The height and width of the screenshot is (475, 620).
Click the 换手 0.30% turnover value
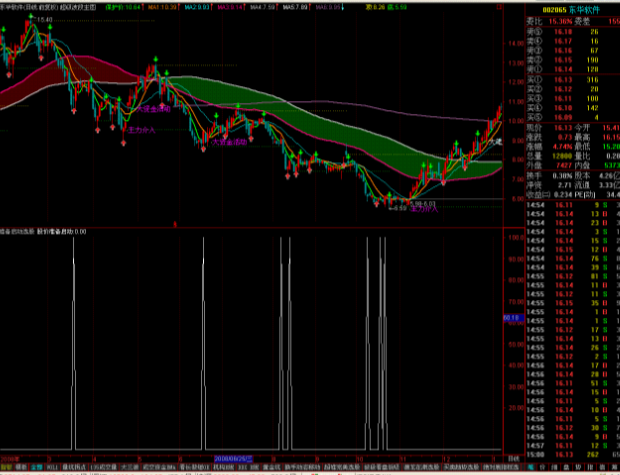point(563,175)
